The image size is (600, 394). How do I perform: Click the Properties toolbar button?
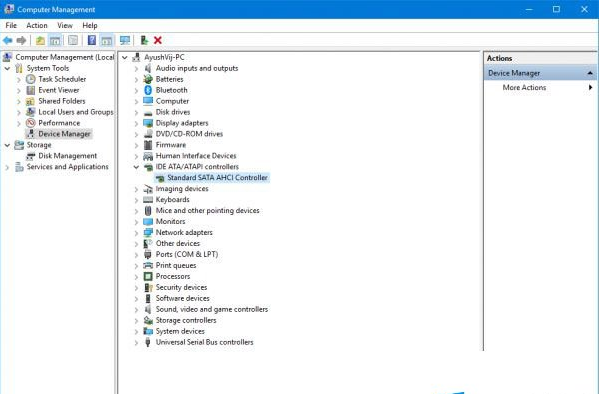coord(73,40)
